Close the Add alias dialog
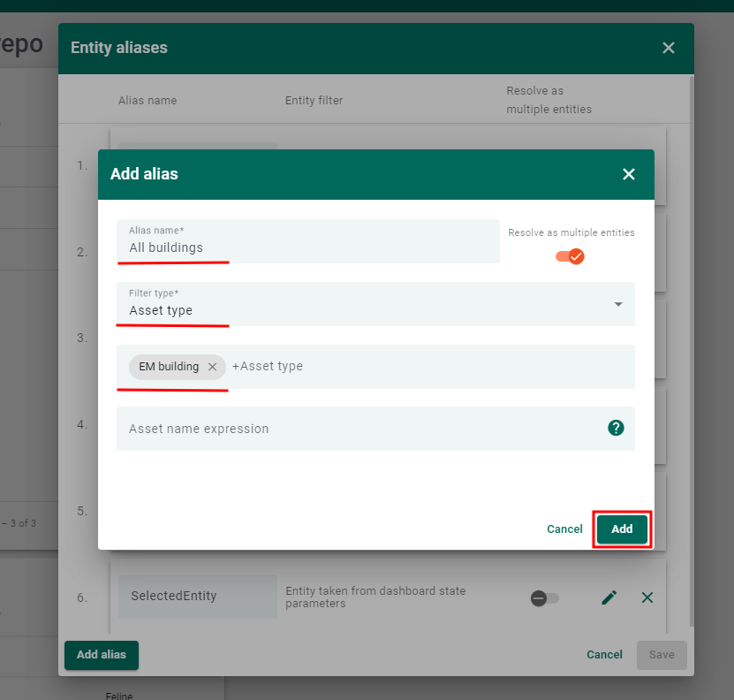Viewport: 734px width, 700px height. coord(629,174)
